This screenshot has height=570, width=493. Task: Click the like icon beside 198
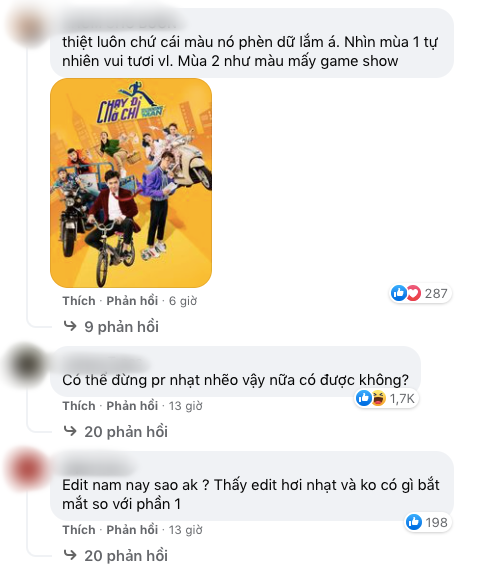pyautogui.click(x=414, y=522)
